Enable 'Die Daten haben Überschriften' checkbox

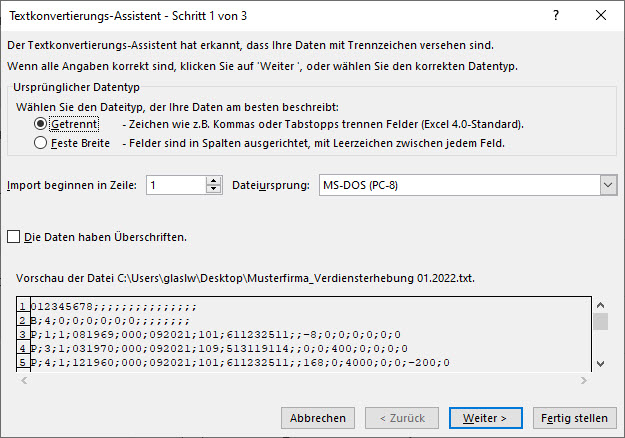[14, 237]
